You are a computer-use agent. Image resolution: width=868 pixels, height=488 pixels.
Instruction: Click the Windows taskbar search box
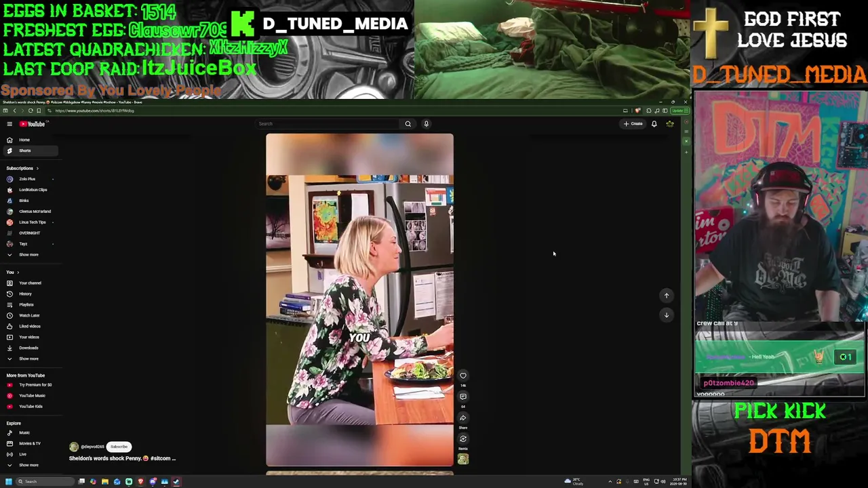(x=45, y=482)
